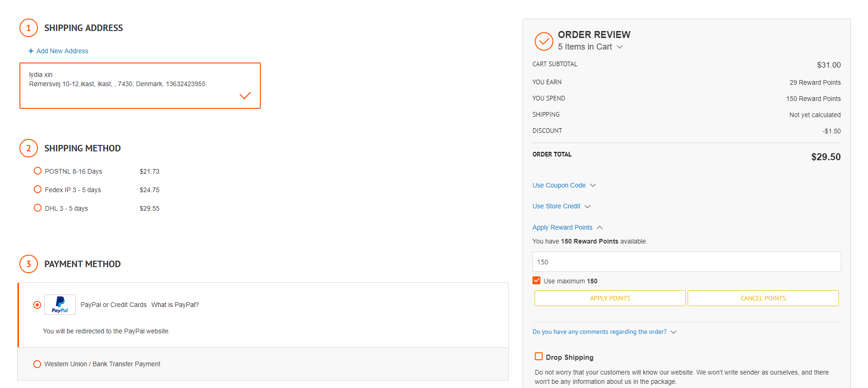Click the step 1 circle number icon

point(29,28)
